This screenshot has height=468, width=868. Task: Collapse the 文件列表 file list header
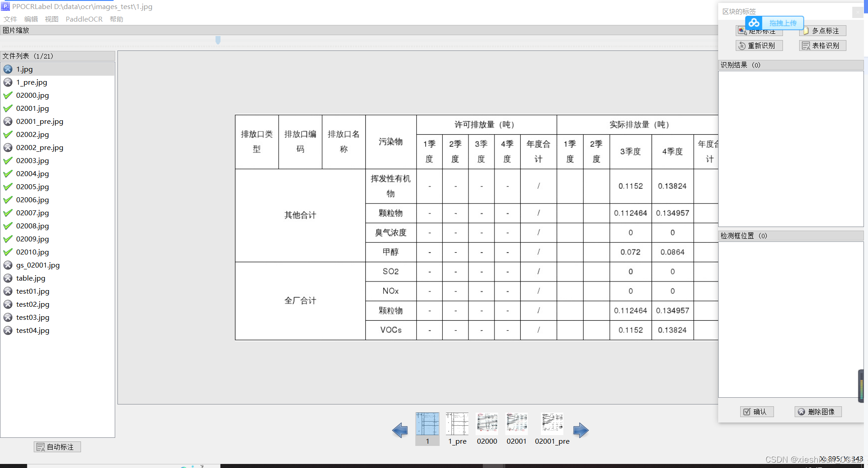pyautogui.click(x=28, y=56)
